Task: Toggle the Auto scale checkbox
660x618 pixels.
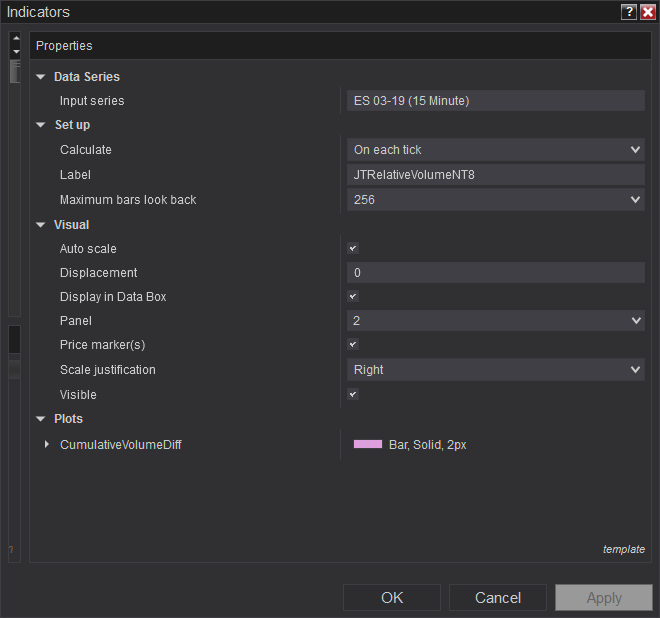Action: tap(353, 248)
